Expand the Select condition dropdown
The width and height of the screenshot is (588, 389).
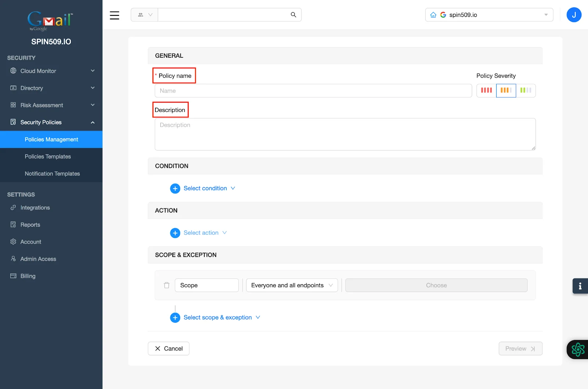pos(233,188)
